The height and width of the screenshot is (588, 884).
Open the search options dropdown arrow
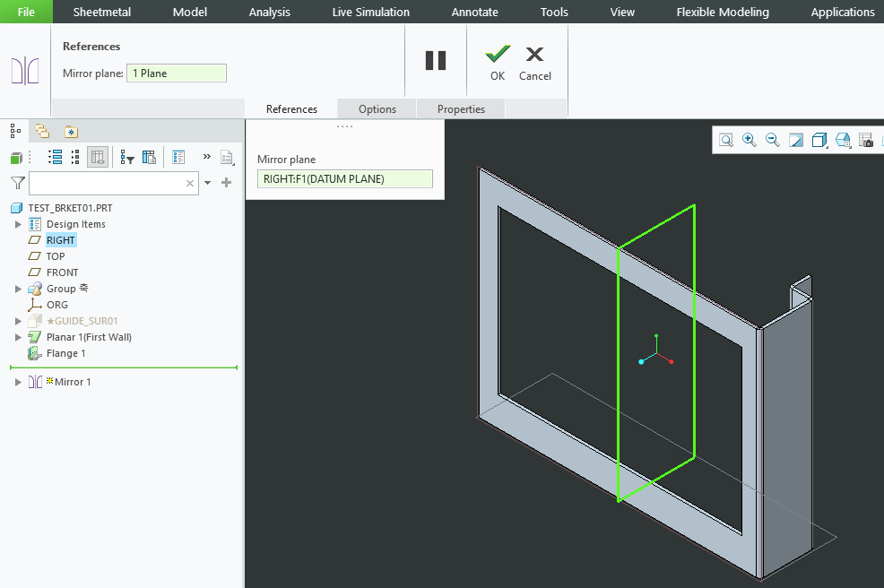pos(207,183)
